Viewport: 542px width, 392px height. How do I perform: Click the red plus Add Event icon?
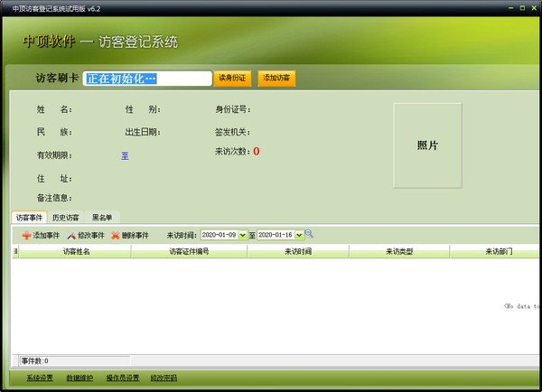26,236
